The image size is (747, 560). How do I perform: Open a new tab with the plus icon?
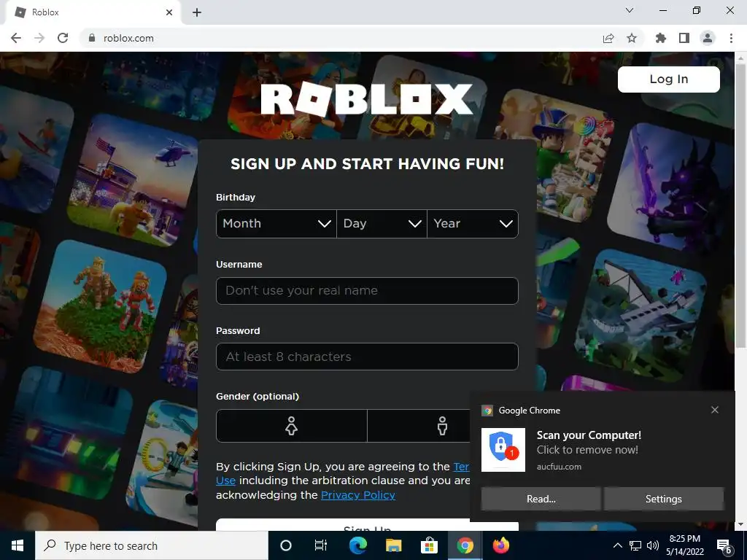[x=197, y=12]
